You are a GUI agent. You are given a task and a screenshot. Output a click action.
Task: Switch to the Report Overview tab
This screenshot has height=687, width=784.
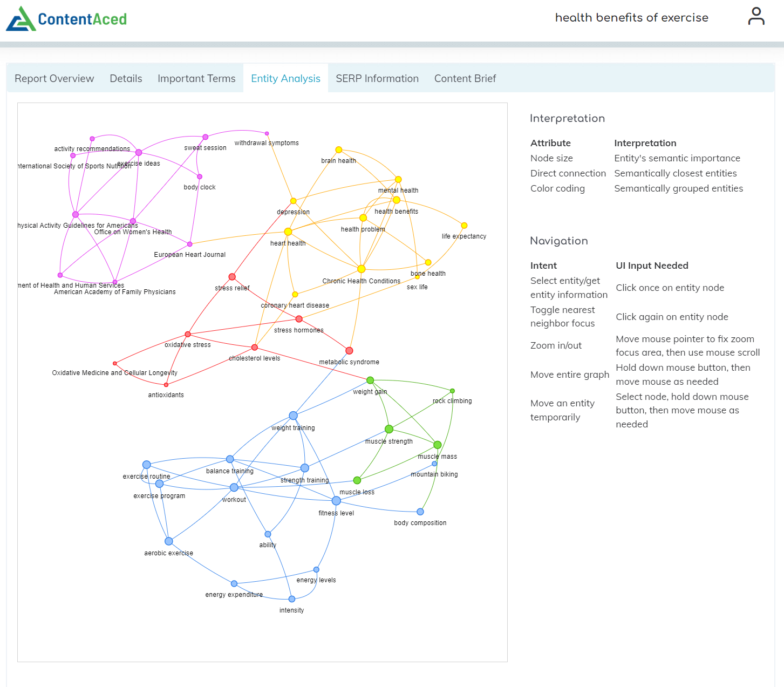pyautogui.click(x=54, y=78)
